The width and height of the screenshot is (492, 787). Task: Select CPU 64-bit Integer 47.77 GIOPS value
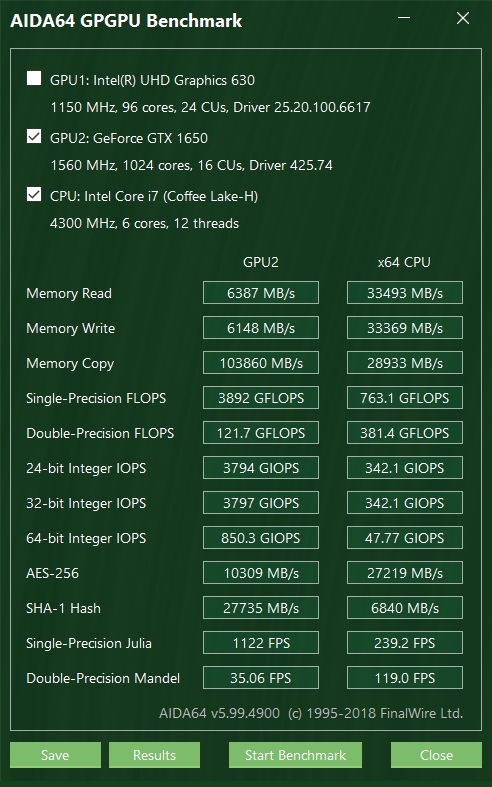click(405, 538)
